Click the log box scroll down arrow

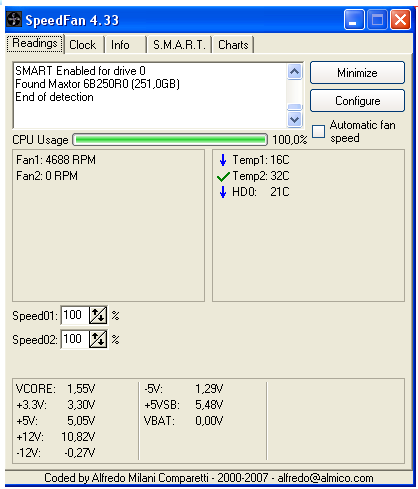[295, 119]
